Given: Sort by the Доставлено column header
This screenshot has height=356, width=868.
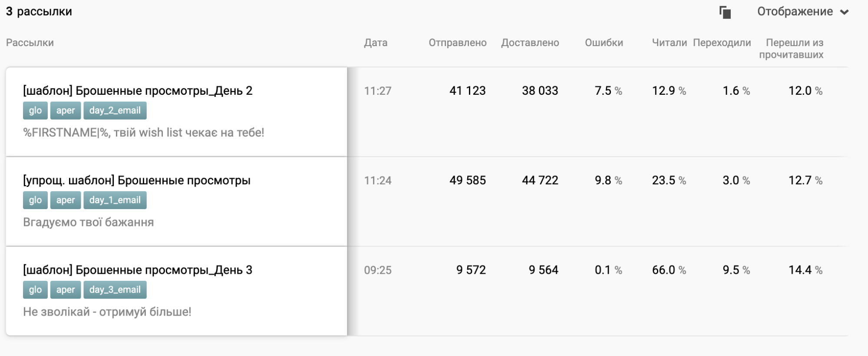Looking at the screenshot, I should [x=530, y=43].
